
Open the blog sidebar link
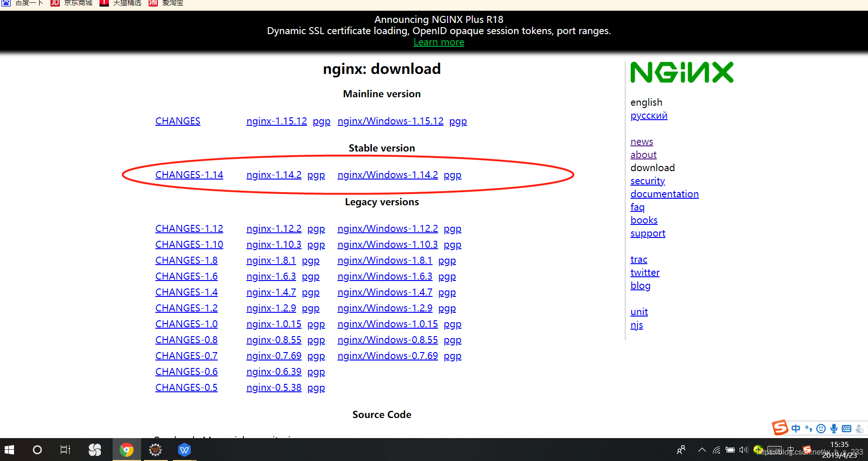click(x=640, y=286)
